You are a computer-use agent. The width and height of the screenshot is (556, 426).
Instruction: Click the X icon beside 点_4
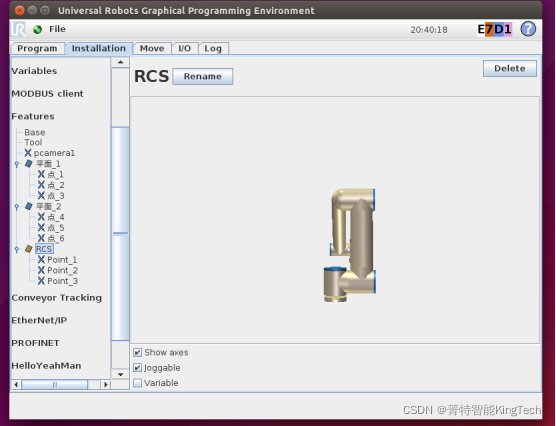pyautogui.click(x=41, y=217)
